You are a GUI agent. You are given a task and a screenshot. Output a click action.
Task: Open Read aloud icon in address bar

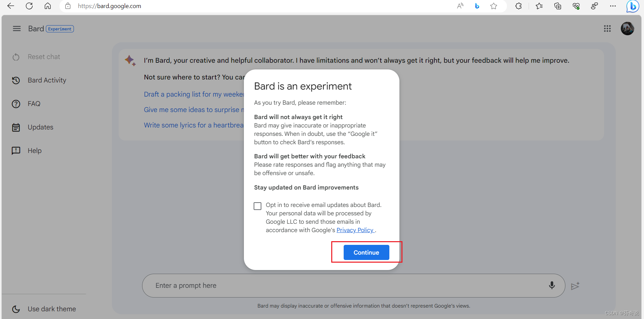click(x=460, y=6)
